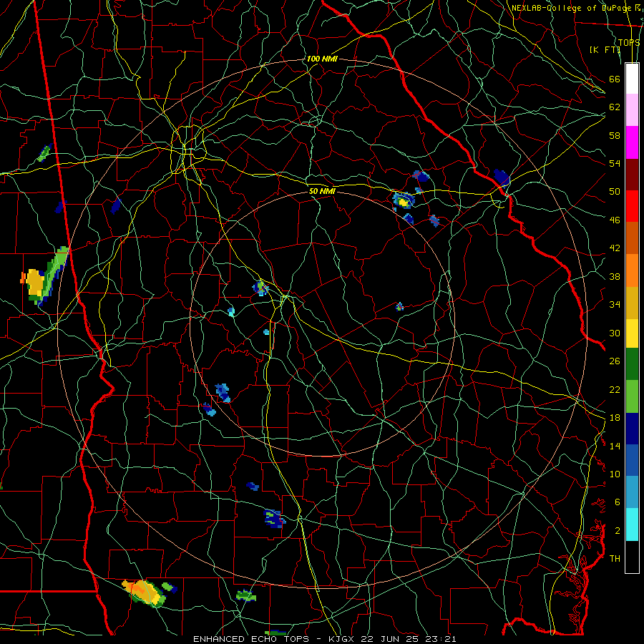Click the "22" legend value
The height and width of the screenshot is (644, 644).
click(615, 389)
